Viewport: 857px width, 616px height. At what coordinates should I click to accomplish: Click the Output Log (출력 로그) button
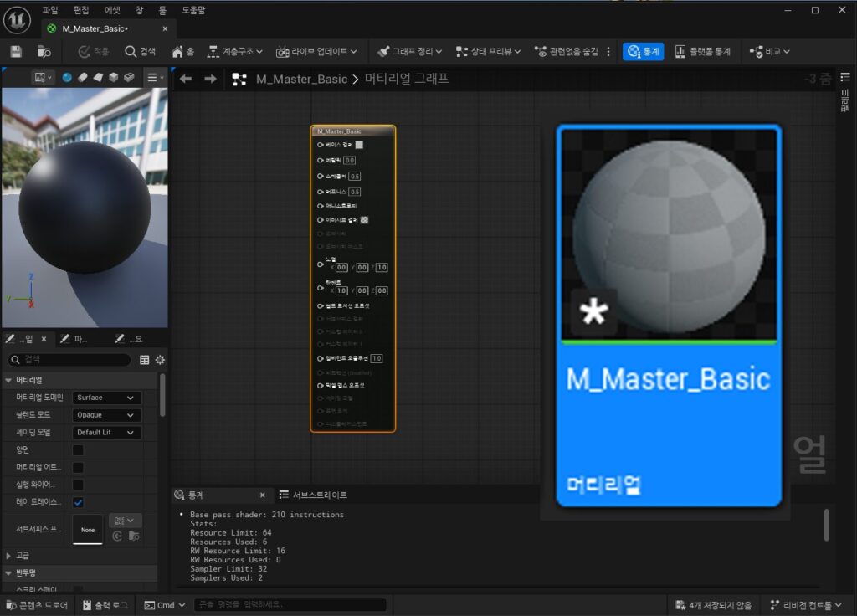click(x=105, y=605)
